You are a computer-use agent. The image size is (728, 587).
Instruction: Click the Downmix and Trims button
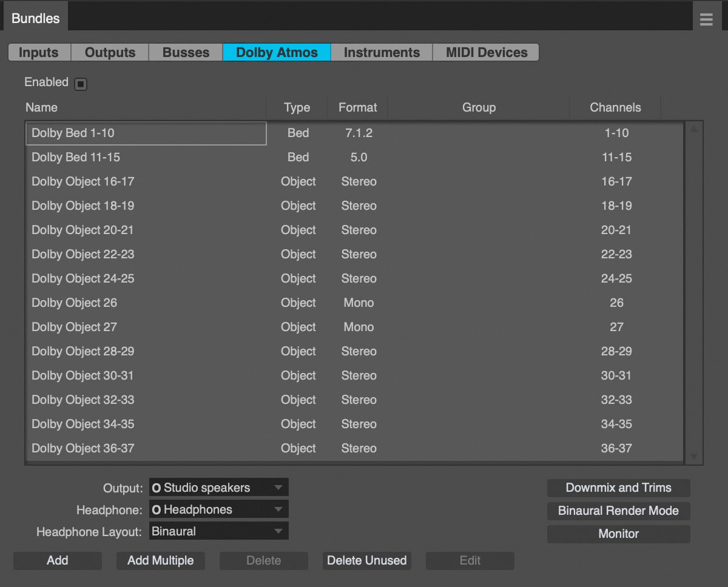coord(619,488)
